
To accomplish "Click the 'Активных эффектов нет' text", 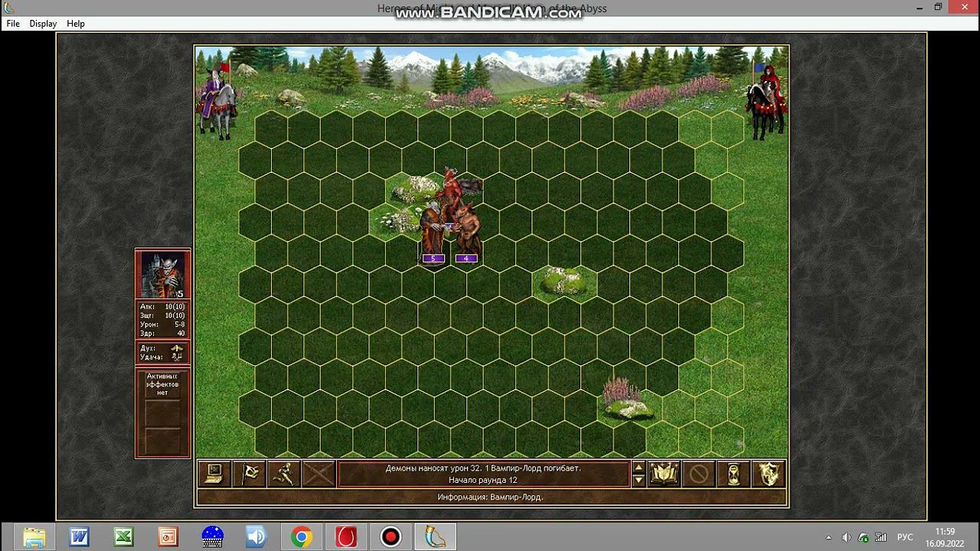I will point(162,384).
